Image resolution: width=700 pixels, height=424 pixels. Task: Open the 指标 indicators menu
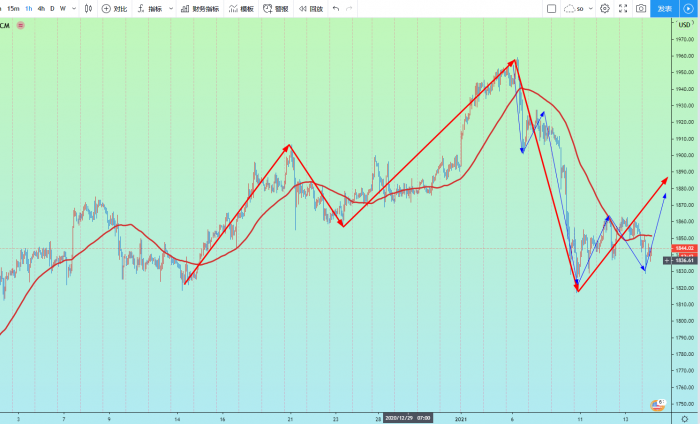click(149, 8)
